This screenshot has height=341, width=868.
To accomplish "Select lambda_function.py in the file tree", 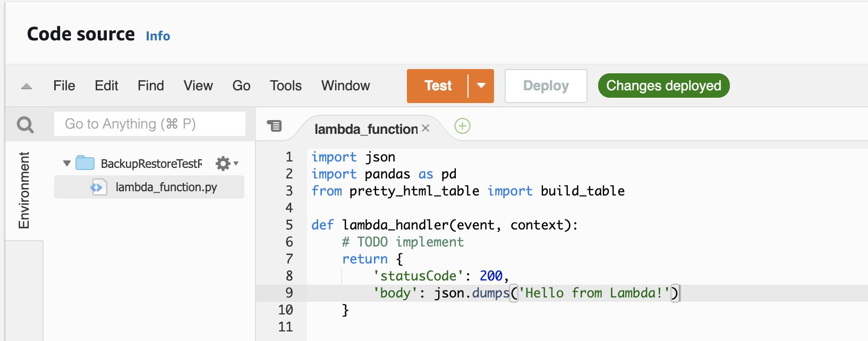I will (166, 187).
